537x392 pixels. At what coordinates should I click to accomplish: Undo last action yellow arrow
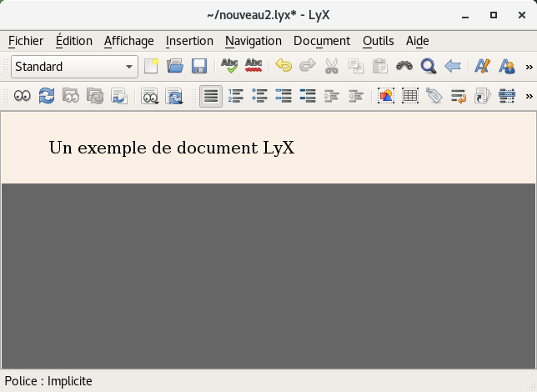[x=284, y=66]
